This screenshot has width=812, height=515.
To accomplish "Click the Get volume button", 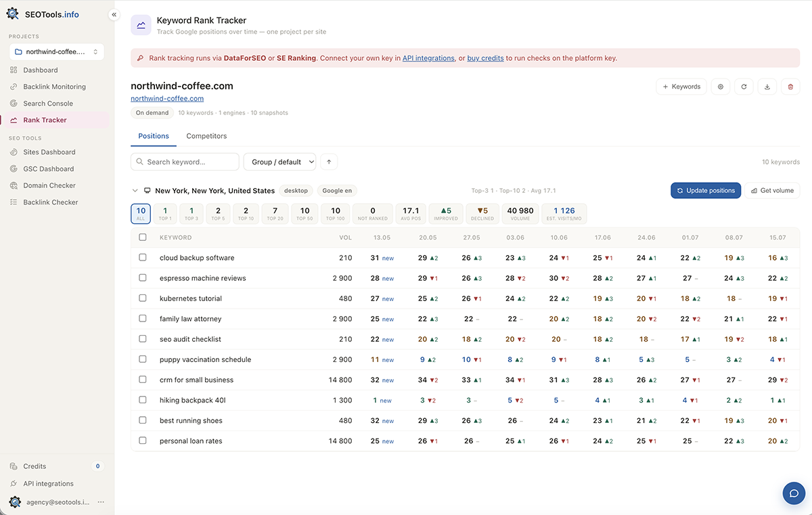I will [773, 191].
